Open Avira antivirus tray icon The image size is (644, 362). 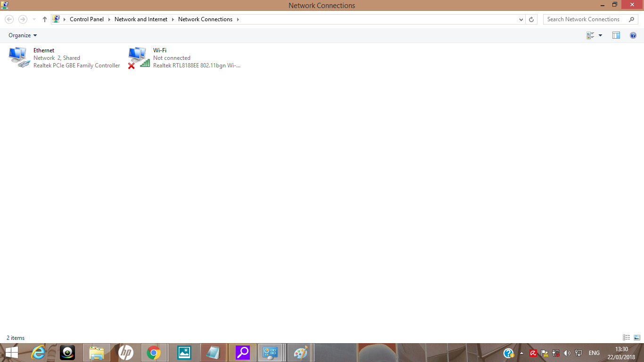click(533, 353)
